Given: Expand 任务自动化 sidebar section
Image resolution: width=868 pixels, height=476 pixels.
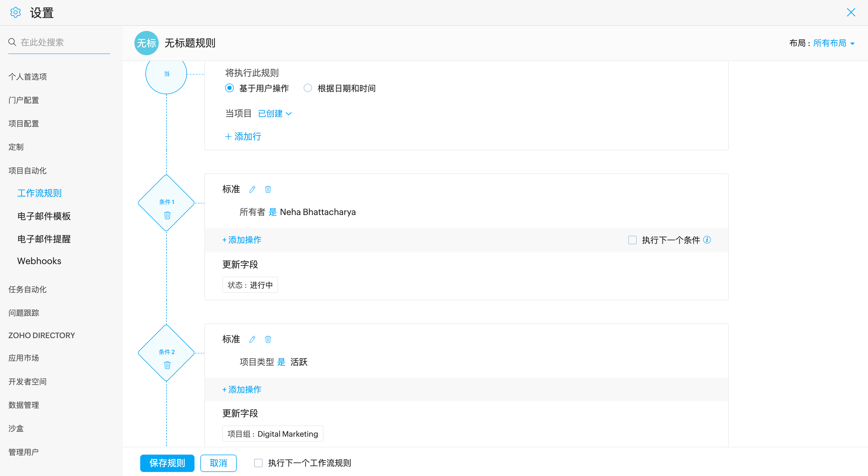Looking at the screenshot, I should [27, 289].
